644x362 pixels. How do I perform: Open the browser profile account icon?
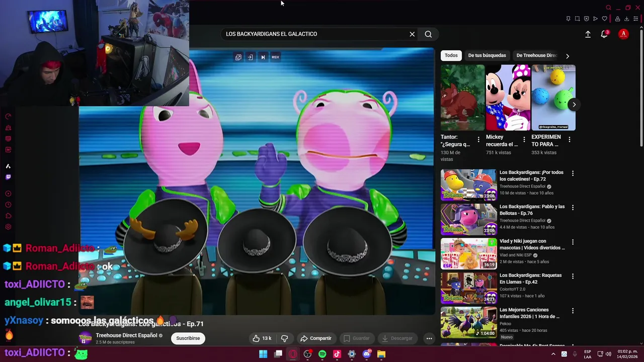[617, 19]
